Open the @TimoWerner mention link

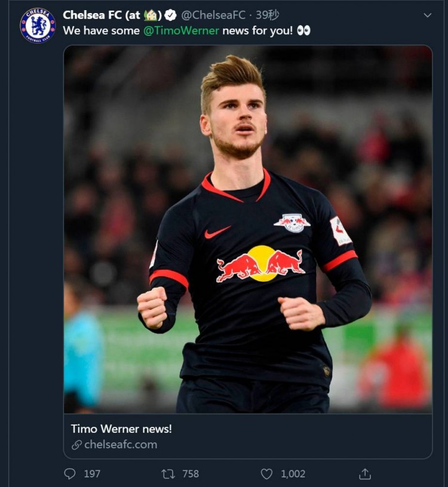pos(181,30)
